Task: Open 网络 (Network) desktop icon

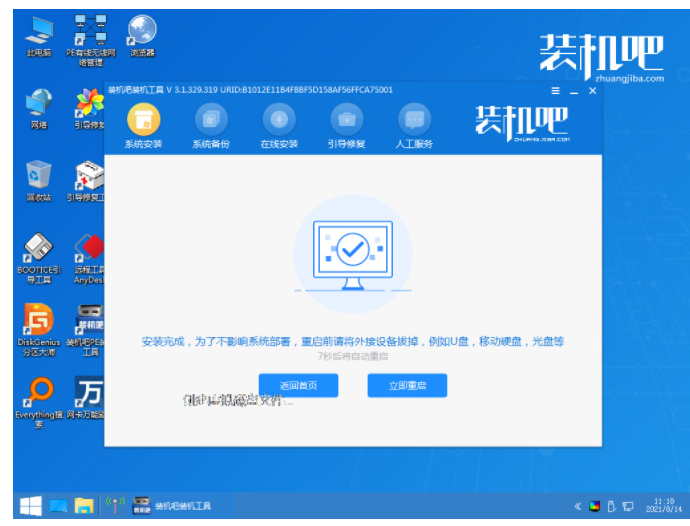Action: pyautogui.click(x=40, y=107)
